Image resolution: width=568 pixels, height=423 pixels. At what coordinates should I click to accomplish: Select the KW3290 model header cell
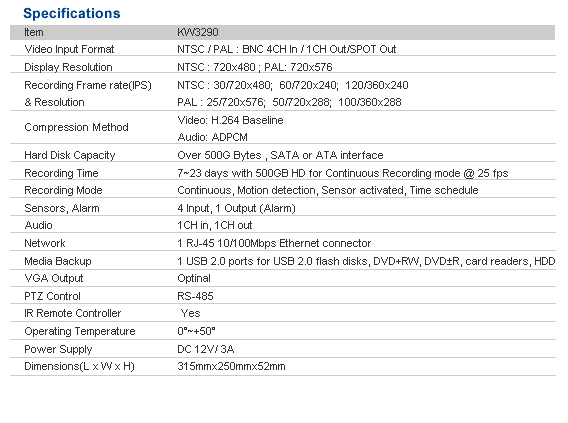coord(198,32)
